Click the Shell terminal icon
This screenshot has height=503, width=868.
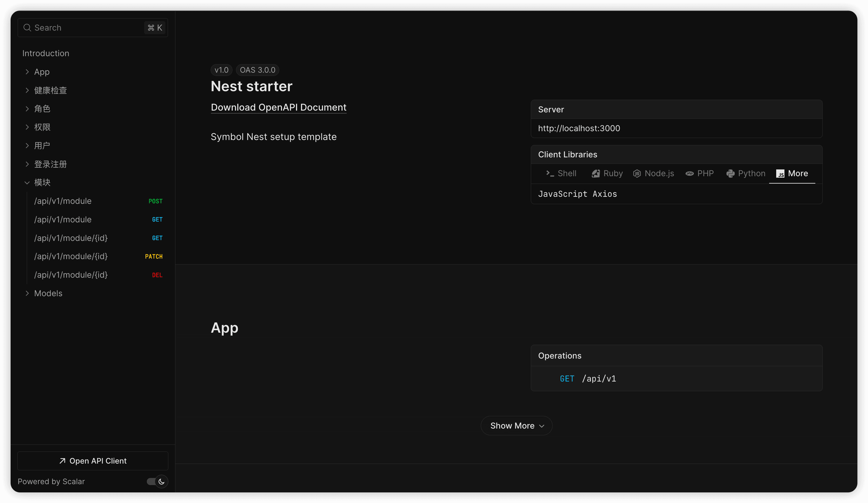[550, 174]
